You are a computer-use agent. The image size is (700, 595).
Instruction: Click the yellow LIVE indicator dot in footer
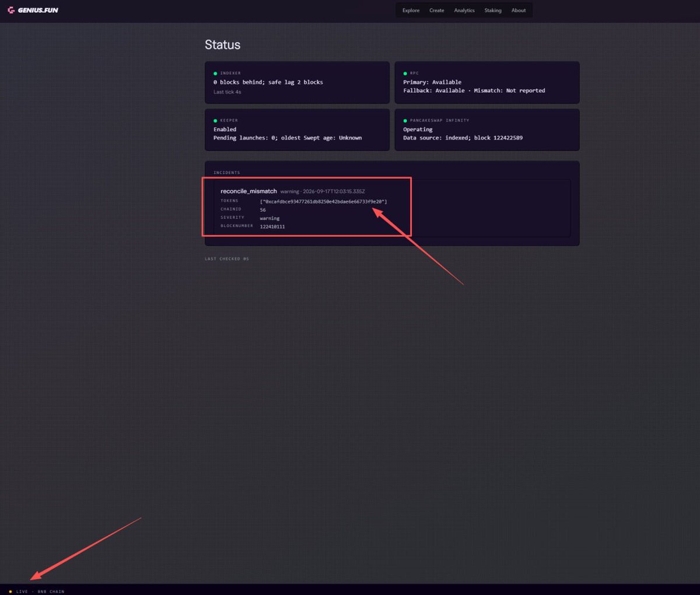(x=10, y=591)
